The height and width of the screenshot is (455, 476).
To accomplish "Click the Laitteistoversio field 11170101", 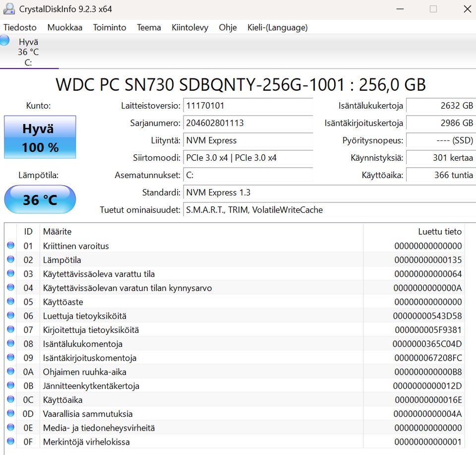I will 248,106.
